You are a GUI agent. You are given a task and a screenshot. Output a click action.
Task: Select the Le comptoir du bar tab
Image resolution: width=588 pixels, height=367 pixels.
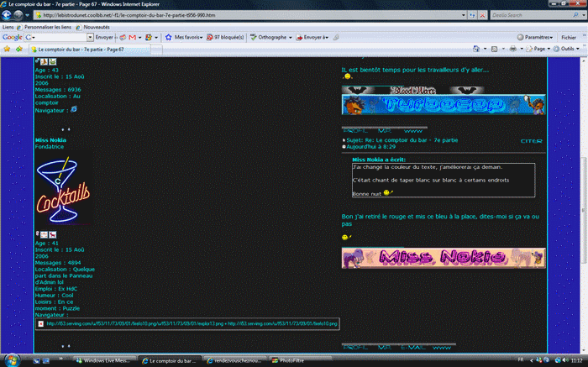(x=90, y=50)
